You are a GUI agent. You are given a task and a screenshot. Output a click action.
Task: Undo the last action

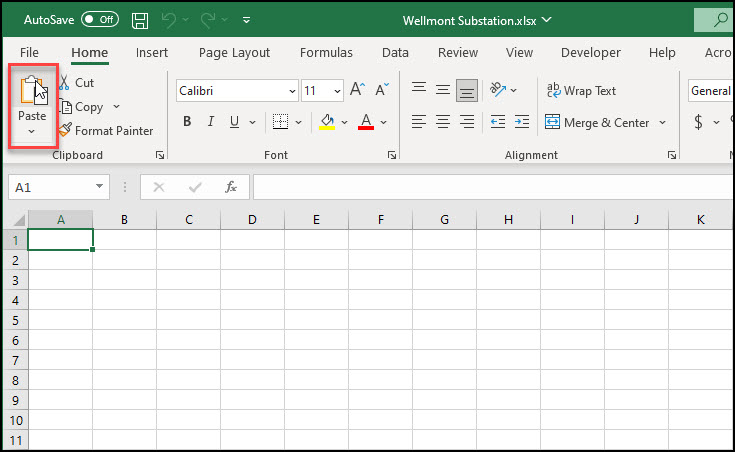[169, 20]
